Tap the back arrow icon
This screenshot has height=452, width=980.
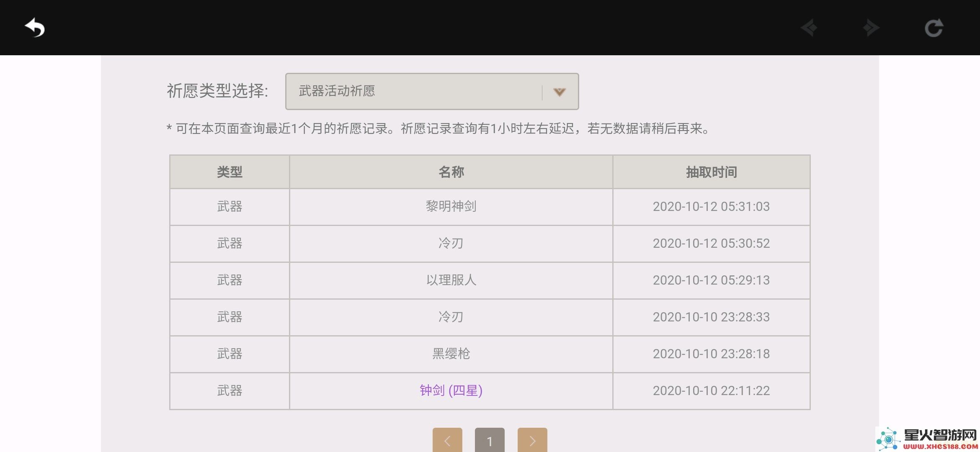point(35,28)
